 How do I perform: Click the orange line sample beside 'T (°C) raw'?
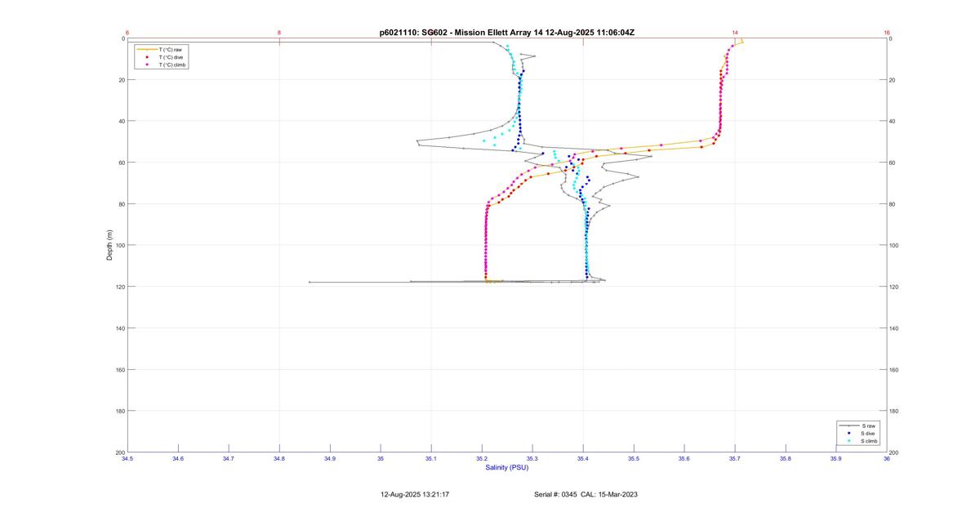(x=146, y=49)
